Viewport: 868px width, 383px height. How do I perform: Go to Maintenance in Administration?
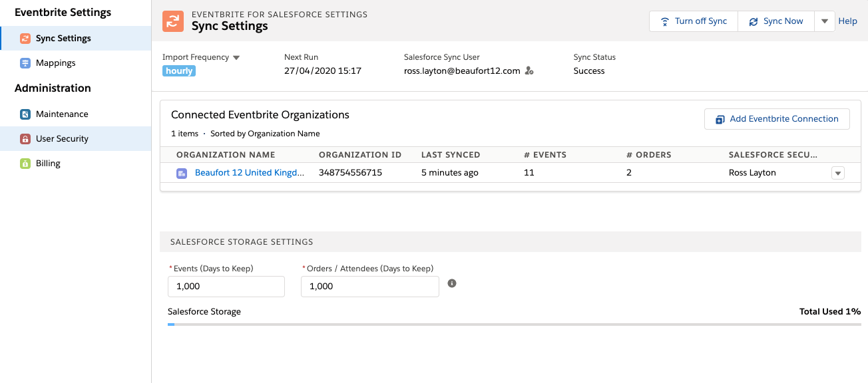coord(76,114)
